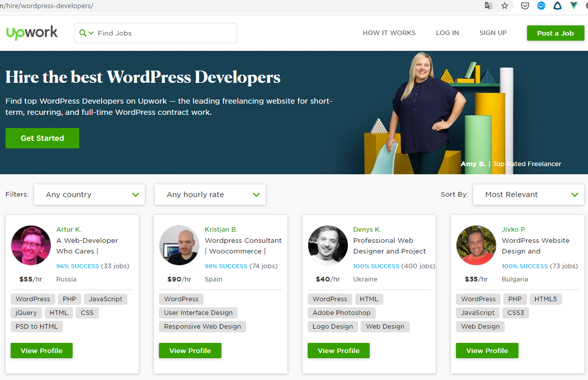Click JavaScript skill tag on Artur's card
The height and width of the screenshot is (380, 588).
coord(106,299)
